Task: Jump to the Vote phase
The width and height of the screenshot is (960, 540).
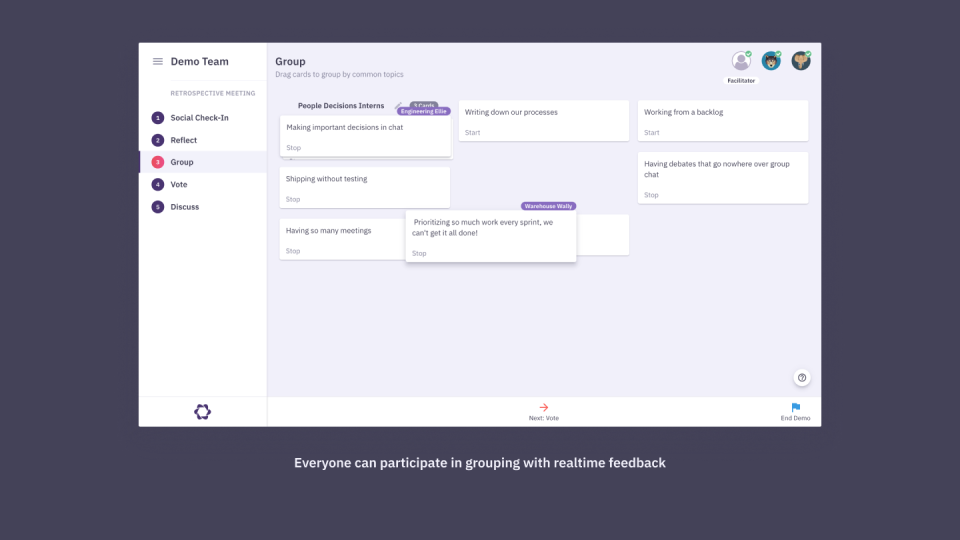Action: 178,185
